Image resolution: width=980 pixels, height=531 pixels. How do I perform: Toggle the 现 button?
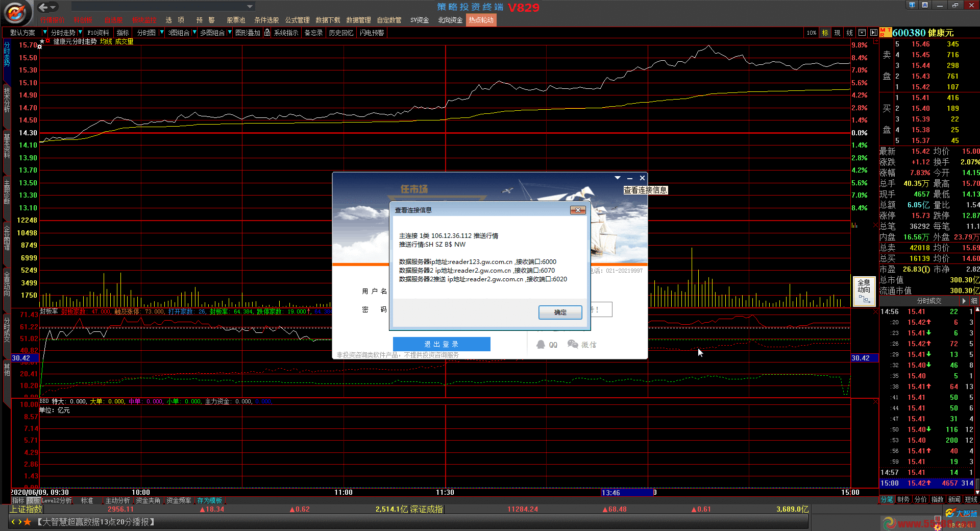point(837,33)
